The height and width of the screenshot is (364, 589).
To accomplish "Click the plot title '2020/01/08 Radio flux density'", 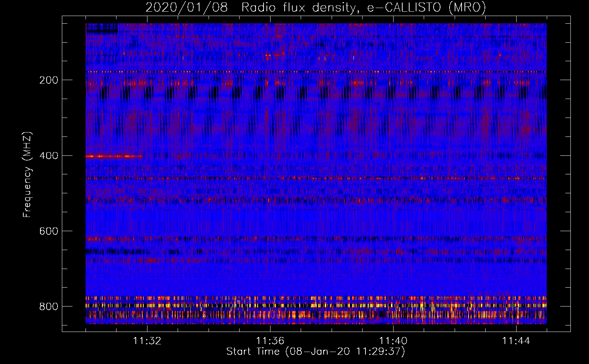I will tap(316, 7).
